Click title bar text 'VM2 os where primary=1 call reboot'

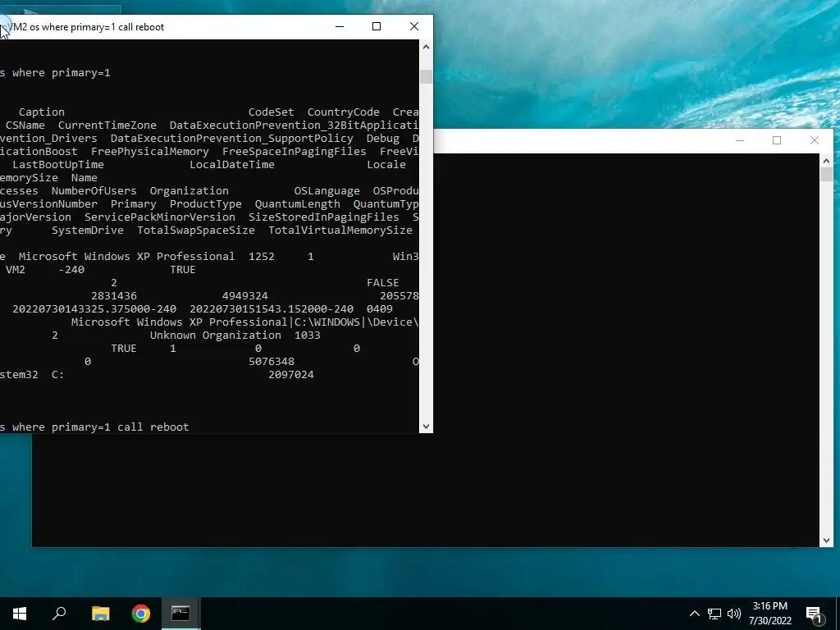(85, 27)
